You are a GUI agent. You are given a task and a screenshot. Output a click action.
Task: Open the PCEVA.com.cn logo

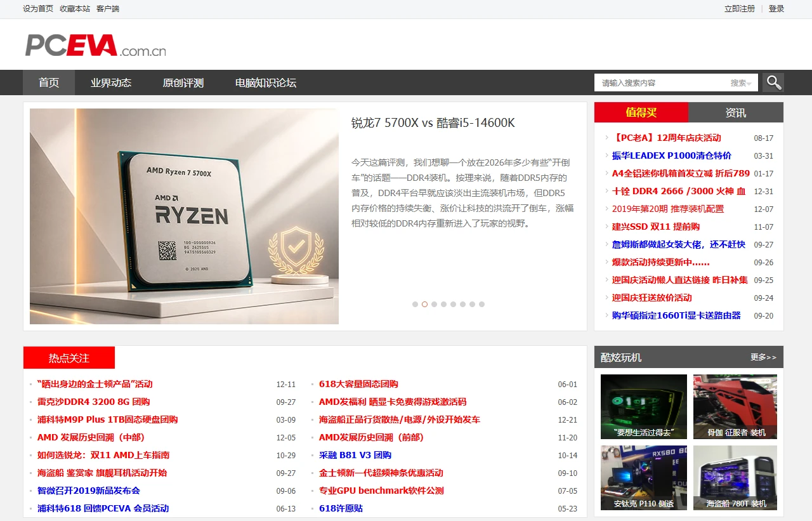[x=96, y=45]
